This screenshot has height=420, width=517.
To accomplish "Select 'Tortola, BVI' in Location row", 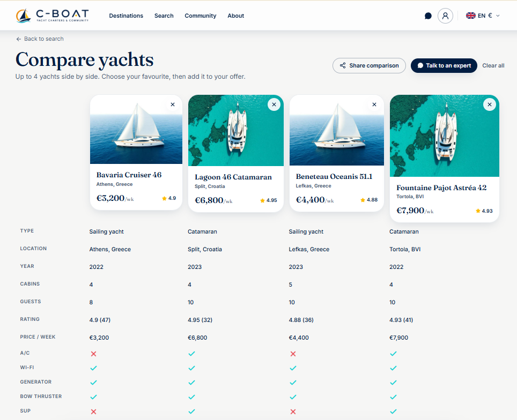I will coord(405,249).
